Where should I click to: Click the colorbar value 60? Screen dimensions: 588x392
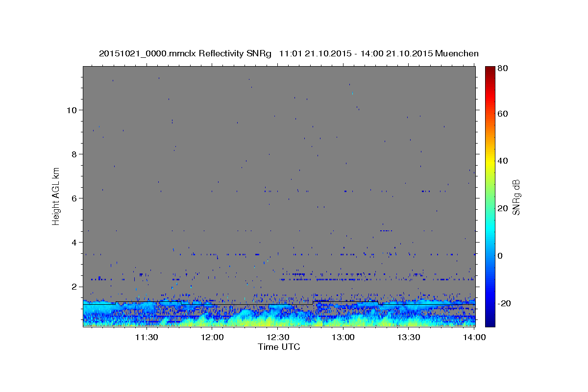[504, 114]
